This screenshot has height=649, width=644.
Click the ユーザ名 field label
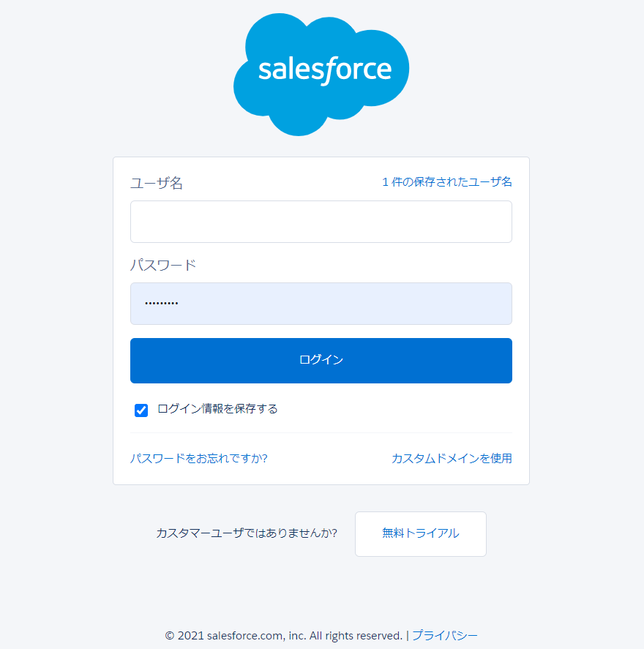(x=157, y=182)
